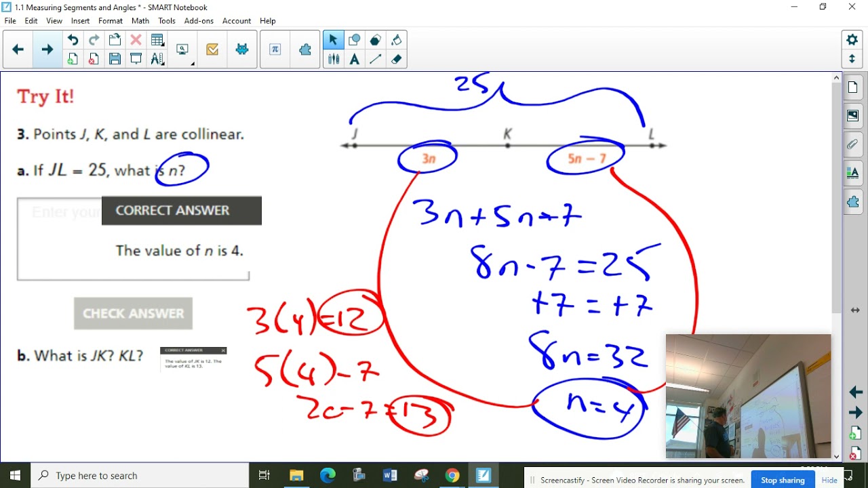Open the Page Sorter tab
Image resolution: width=868 pixels, height=488 pixels.
pos(853,87)
